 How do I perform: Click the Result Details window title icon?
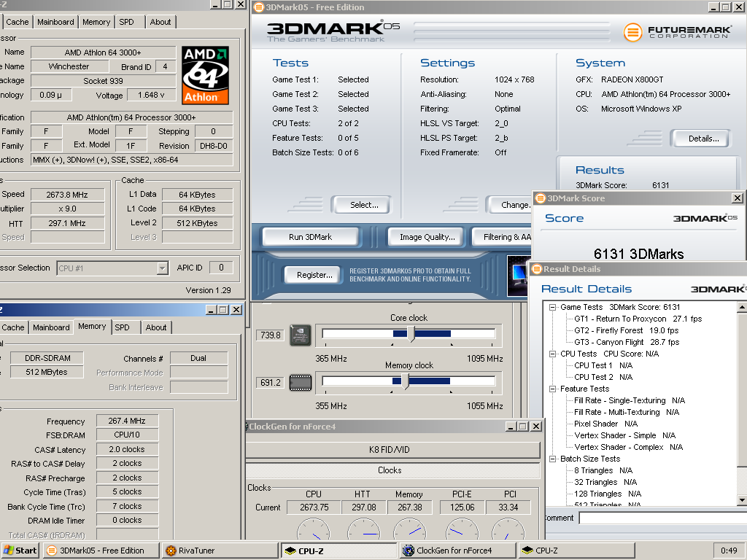pos(537,269)
